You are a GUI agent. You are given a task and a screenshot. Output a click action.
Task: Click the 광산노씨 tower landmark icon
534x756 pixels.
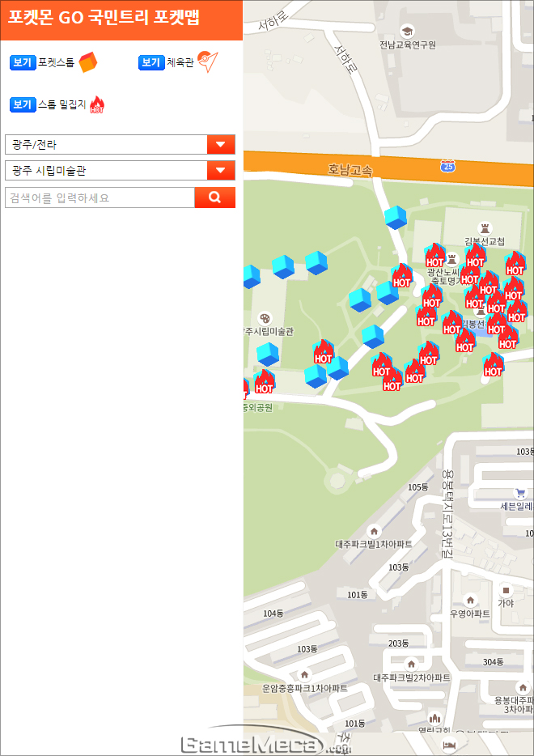coord(451,259)
